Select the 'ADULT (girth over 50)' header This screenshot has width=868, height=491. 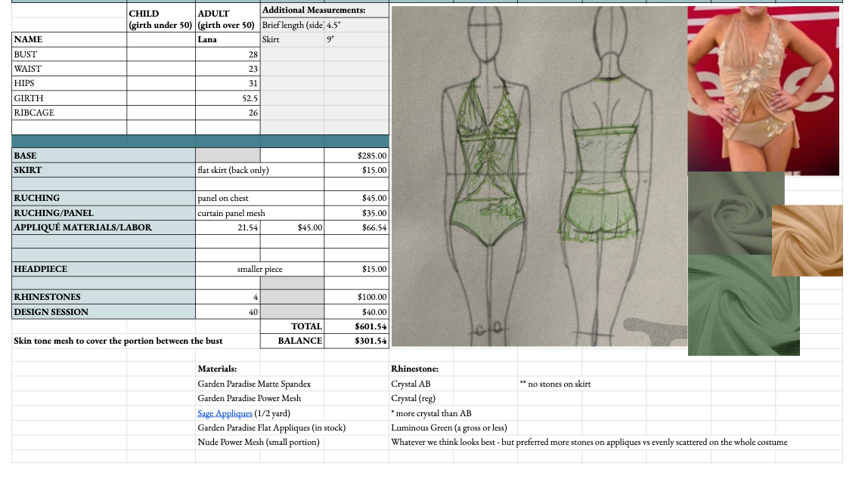click(x=228, y=20)
